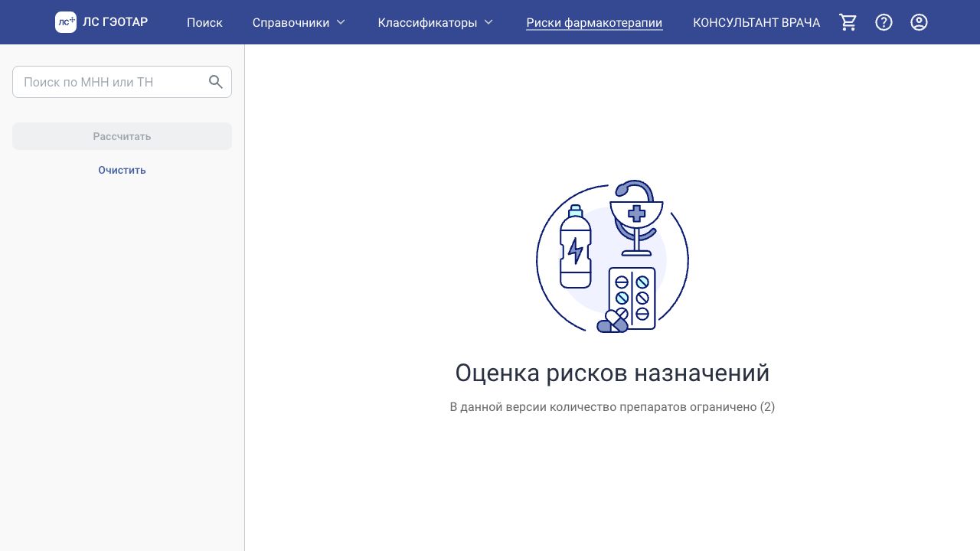Open the help question mark icon
This screenshot has height=551, width=980.
[x=884, y=22]
